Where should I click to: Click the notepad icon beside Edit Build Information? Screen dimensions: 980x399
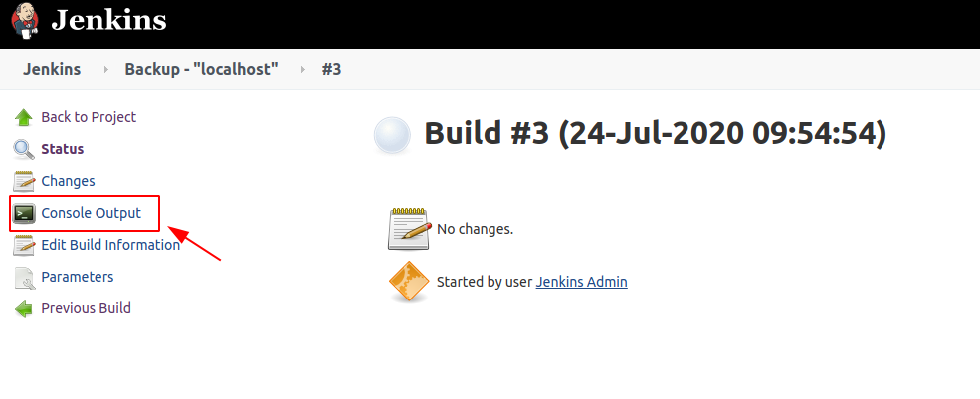coord(24,245)
